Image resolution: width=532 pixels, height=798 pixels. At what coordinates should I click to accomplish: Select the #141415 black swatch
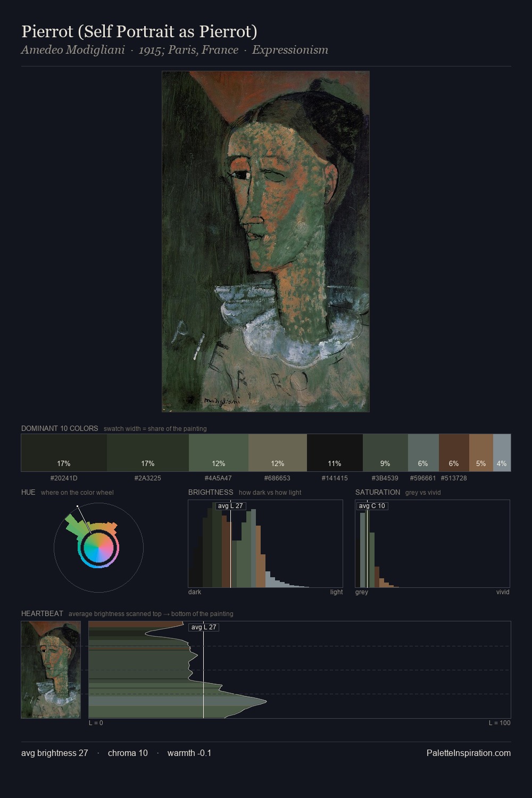pyautogui.click(x=335, y=453)
